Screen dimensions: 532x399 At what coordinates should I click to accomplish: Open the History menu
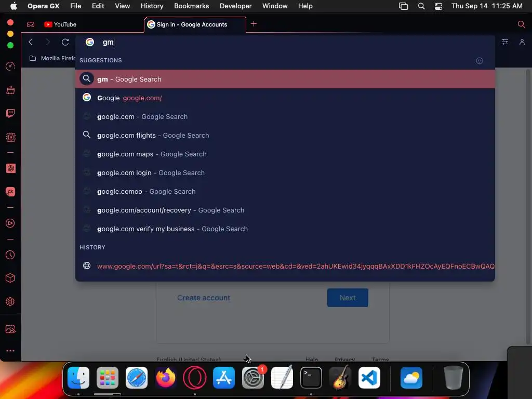coord(152,6)
